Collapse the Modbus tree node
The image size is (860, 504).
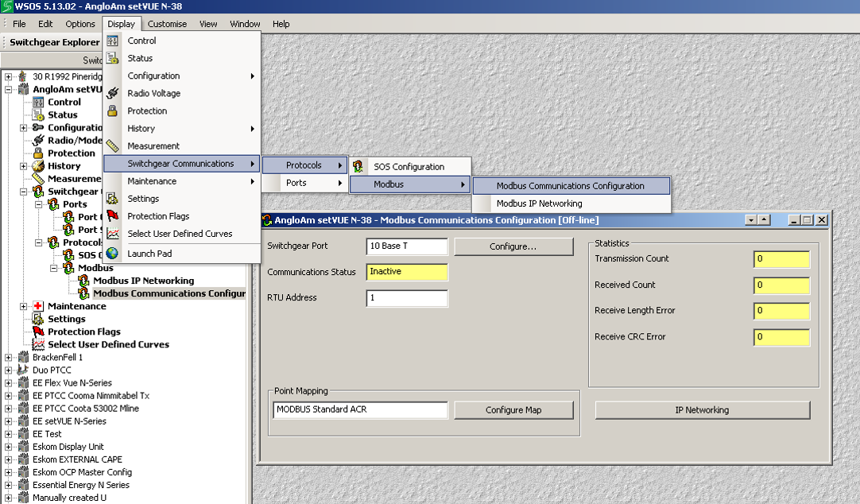(x=54, y=268)
